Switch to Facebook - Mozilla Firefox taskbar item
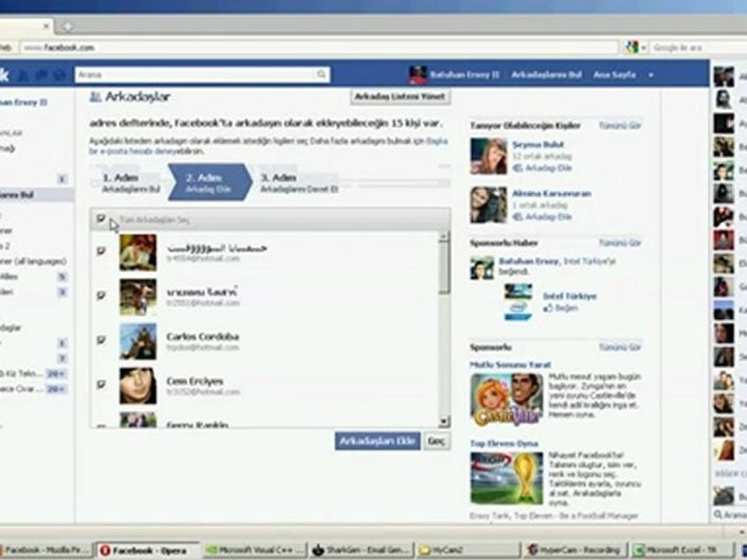 (x=46, y=551)
